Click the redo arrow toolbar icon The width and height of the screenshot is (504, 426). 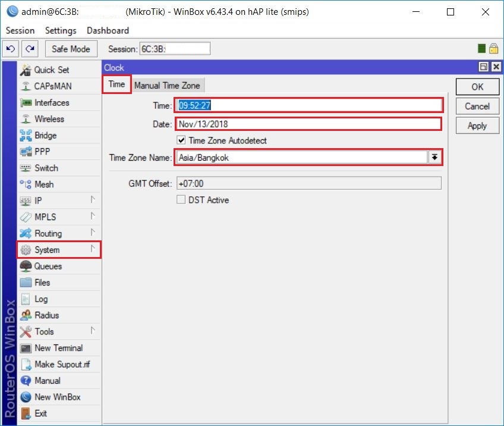[30, 49]
